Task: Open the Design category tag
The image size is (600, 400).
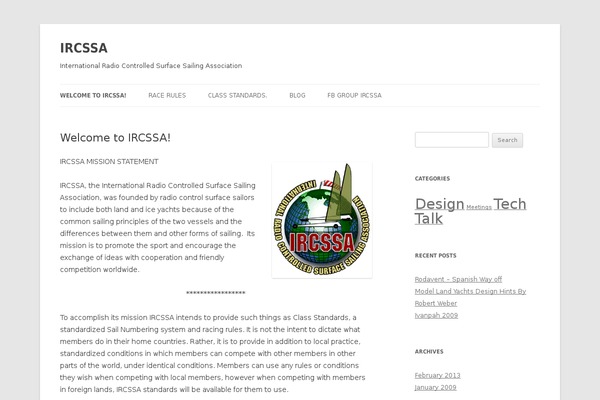Action: click(x=439, y=204)
